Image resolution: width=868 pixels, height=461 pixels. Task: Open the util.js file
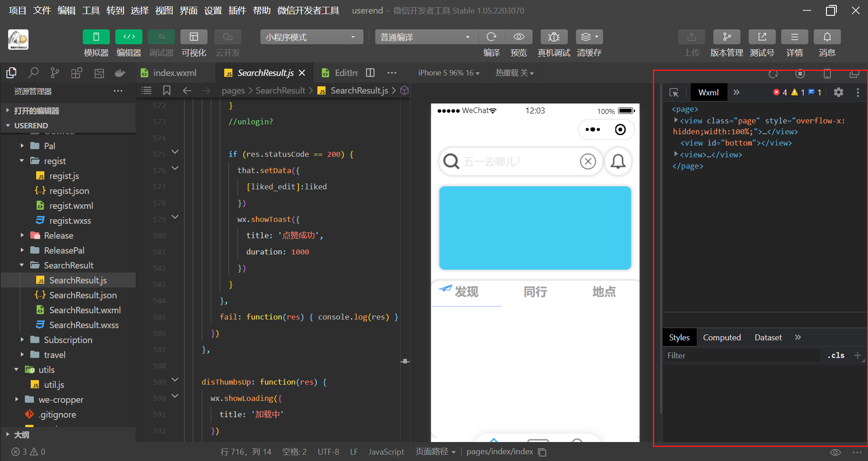[x=54, y=385]
